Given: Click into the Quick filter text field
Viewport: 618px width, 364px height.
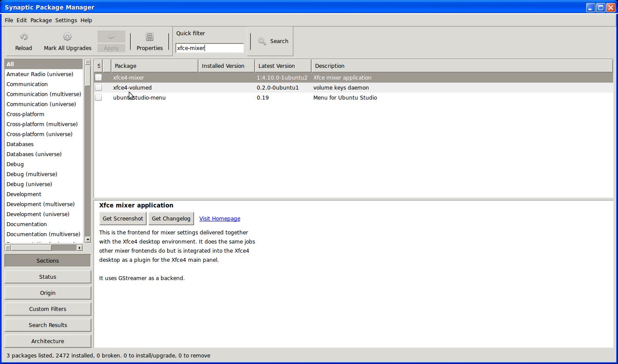Looking at the screenshot, I should tap(209, 48).
